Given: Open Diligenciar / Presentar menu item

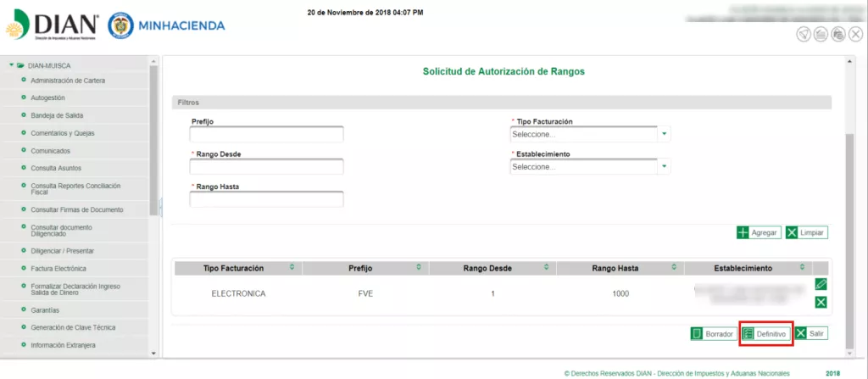Looking at the screenshot, I should pos(63,251).
